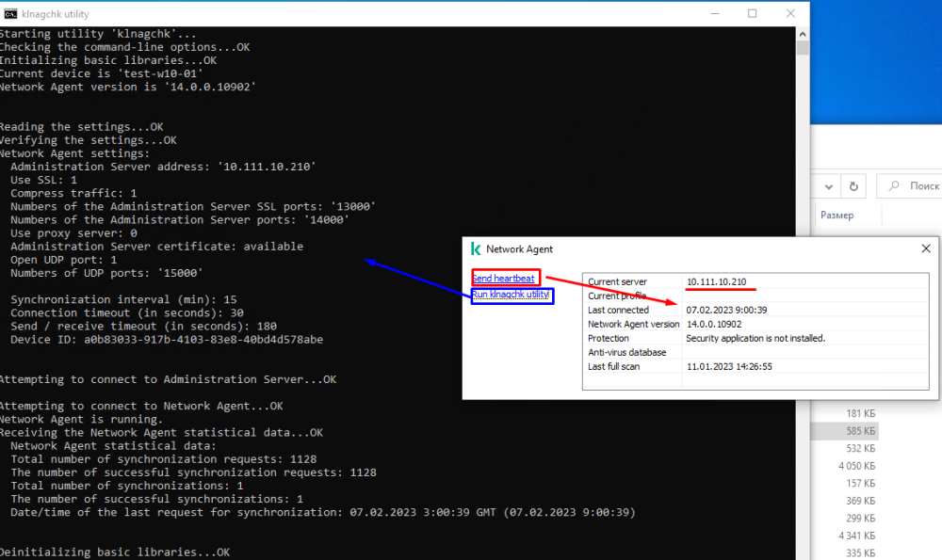Select the 4 341 КБ file row
942x560 pixels.
coord(845,536)
